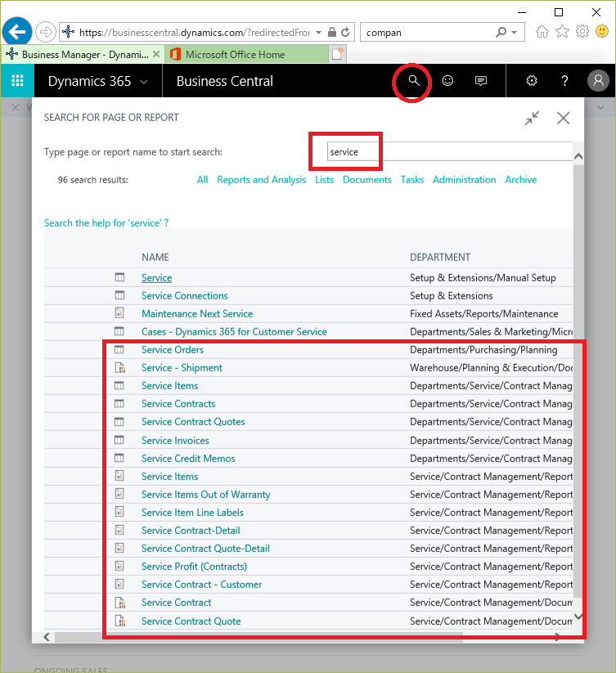Viewport: 616px width, 673px height.
Task: Click document icon beside Service Contract Quote
Action: (119, 621)
